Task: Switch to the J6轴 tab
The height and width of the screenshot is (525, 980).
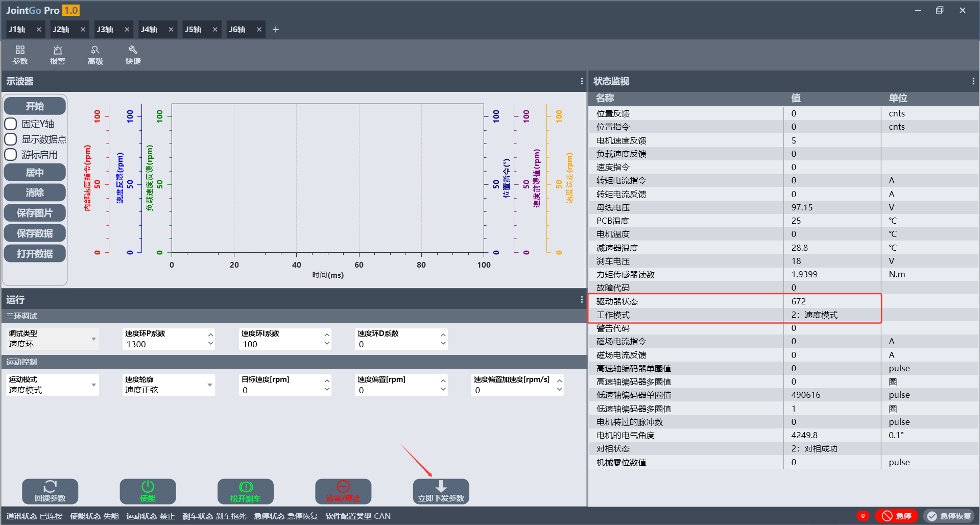Action: pos(237,30)
